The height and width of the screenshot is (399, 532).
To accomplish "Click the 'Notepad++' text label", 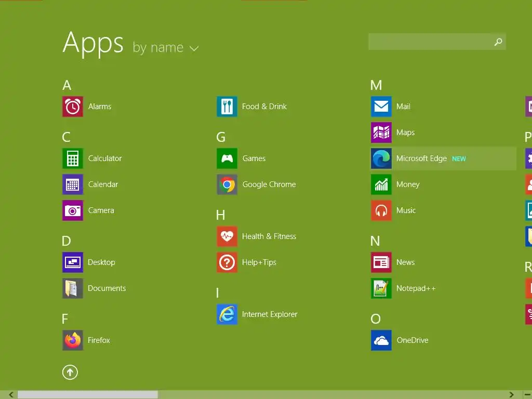I will click(x=416, y=288).
